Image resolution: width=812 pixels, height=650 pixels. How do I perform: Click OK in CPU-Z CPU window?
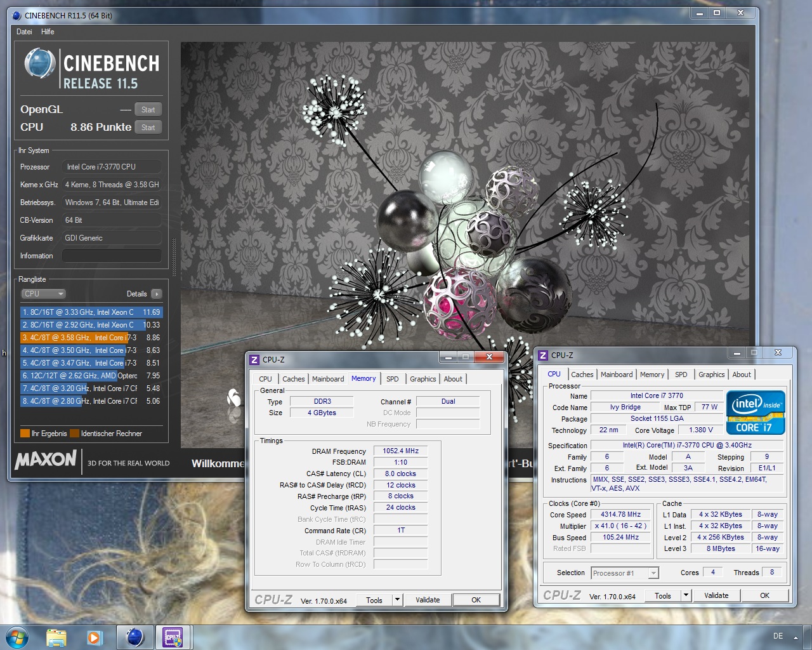pyautogui.click(x=765, y=595)
